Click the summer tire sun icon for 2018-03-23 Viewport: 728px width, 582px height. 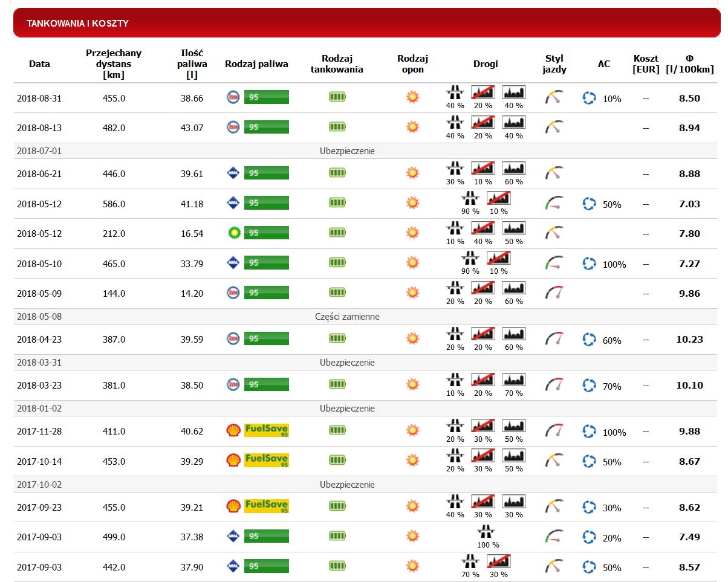tap(412, 384)
